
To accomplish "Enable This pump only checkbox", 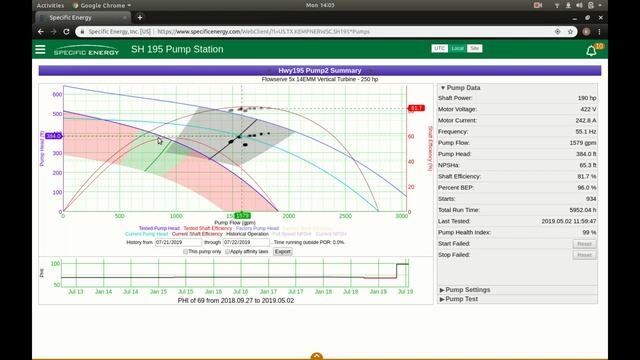I will point(185,252).
